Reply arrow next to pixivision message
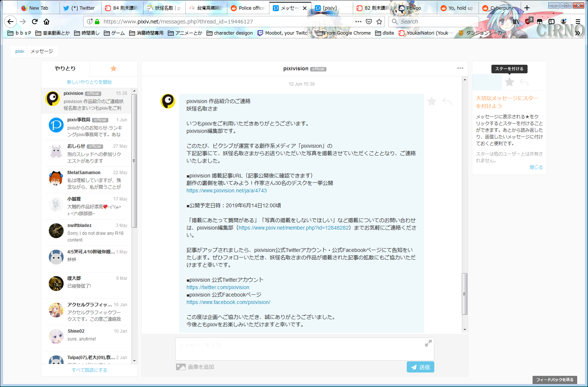 pos(447,101)
